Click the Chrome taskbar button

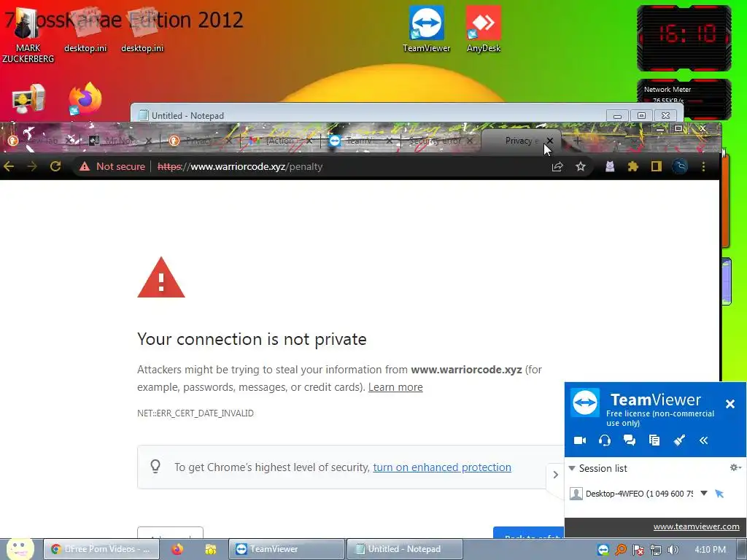tap(101, 549)
